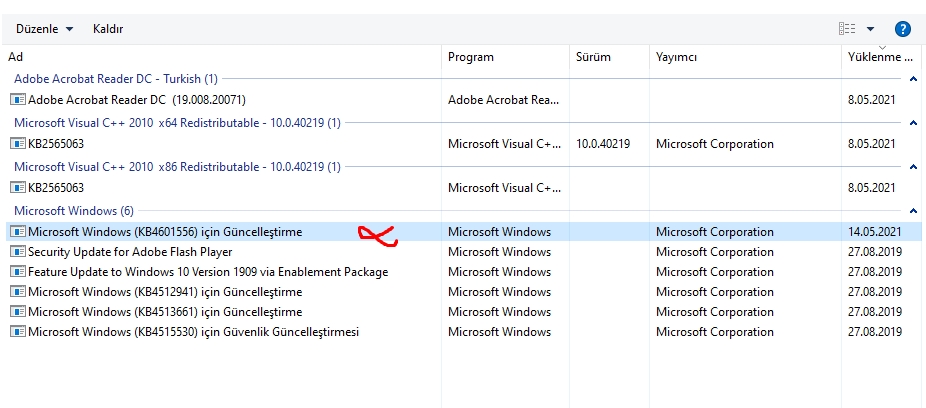This screenshot has height=408, width=926.
Task: Click icon beside Feature Update to Windows 10
Action: click(x=17, y=272)
